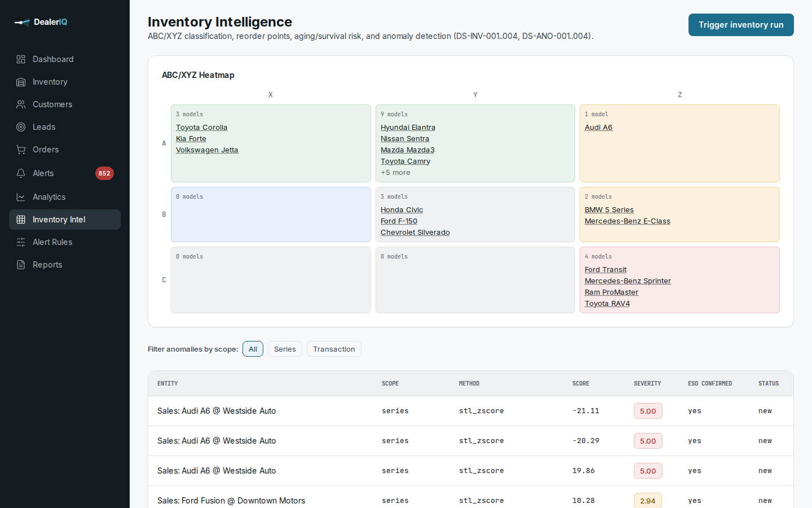Viewport: 812px width, 508px height.
Task: Open the Toyota RAV4 link
Action: pos(607,304)
